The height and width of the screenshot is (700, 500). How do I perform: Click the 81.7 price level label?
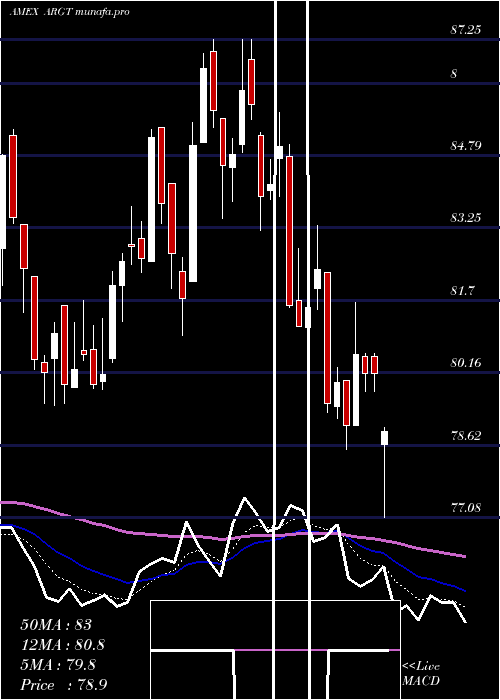[x=462, y=291]
